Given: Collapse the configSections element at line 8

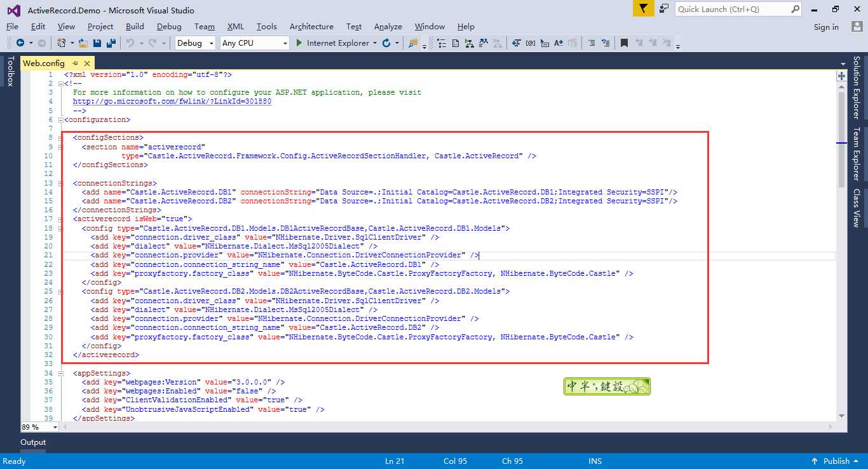Looking at the screenshot, I should 60,138.
